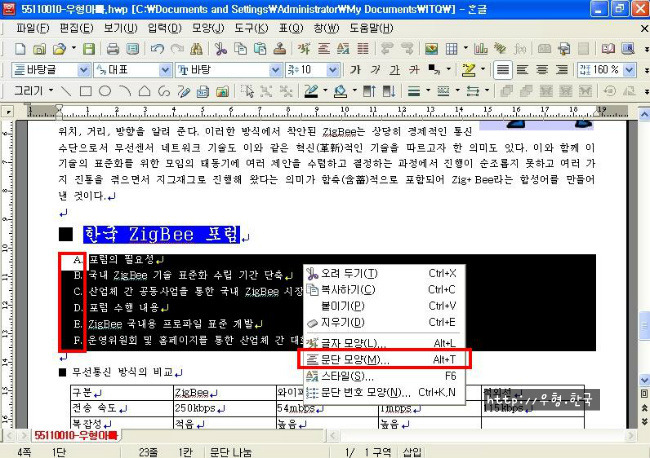The height and width of the screenshot is (458, 650).
Task: Click the vertical scrollbar thumb
Action: coord(644,327)
